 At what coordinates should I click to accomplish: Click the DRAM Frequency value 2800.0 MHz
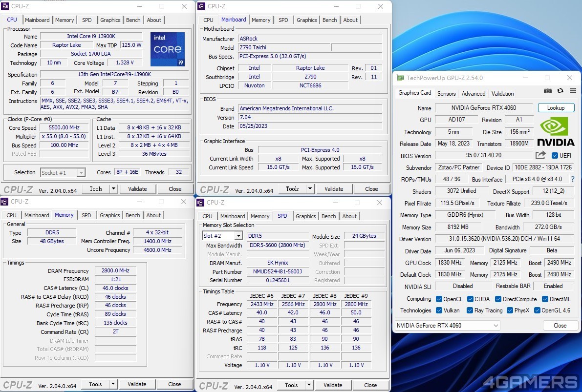tap(115, 270)
